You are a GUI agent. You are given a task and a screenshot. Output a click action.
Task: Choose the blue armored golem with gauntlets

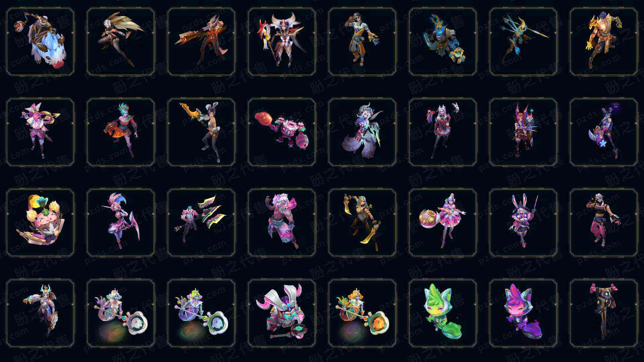[x=443, y=42]
